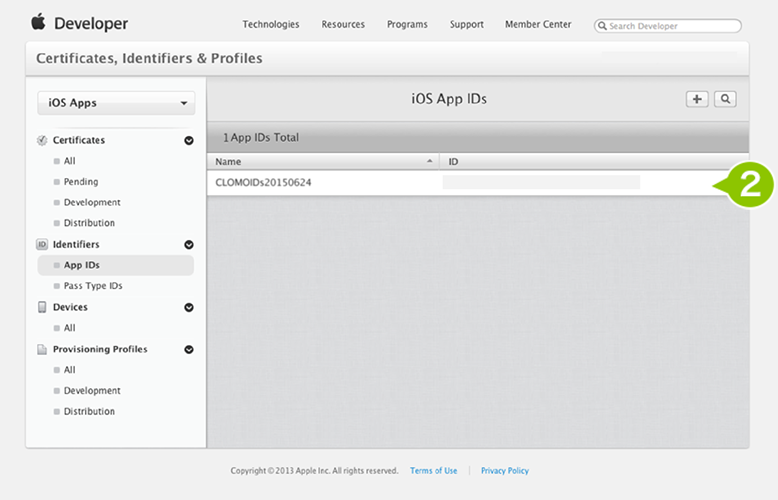Collapse the Certificates section arrow
Image resolution: width=778 pixels, height=500 pixels.
tap(189, 141)
